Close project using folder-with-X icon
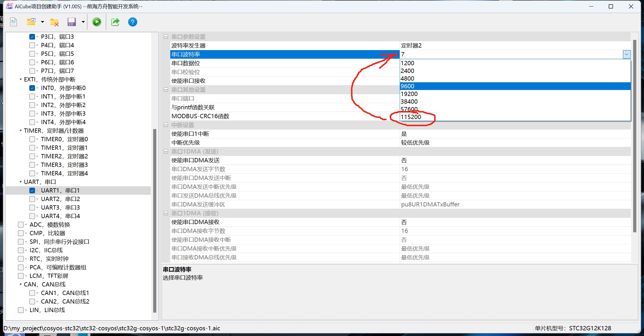The image size is (644, 336). [x=54, y=22]
